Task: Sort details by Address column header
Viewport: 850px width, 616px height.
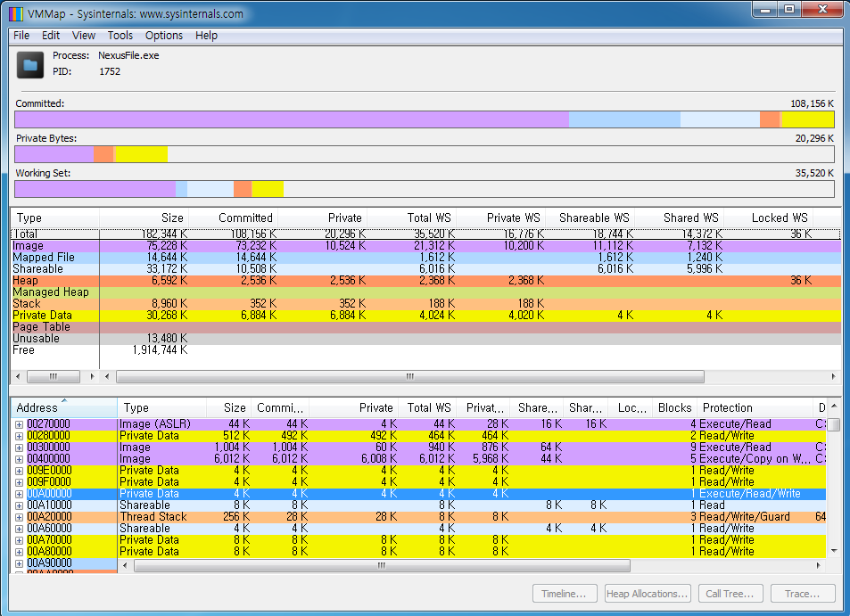Action: 64,407
